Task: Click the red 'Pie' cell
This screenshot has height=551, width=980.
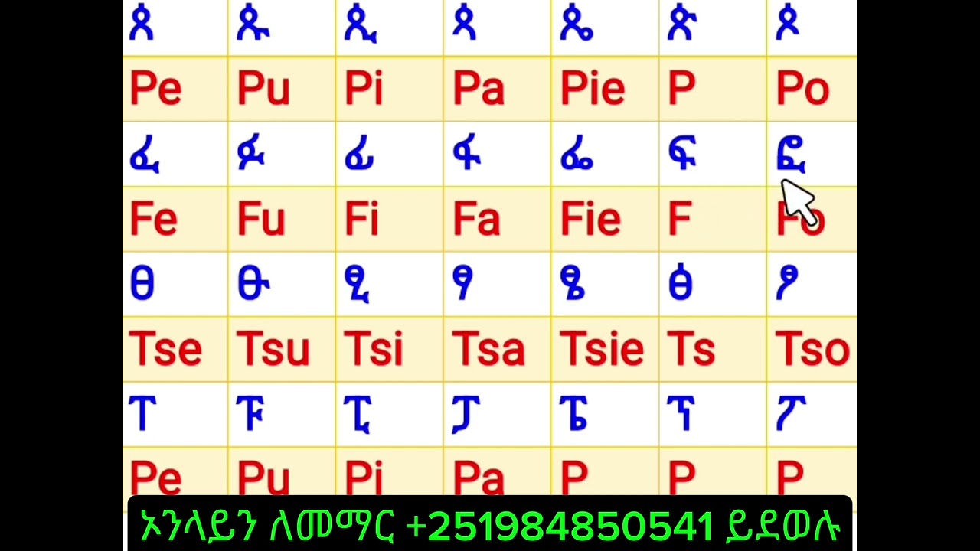Action: point(593,89)
